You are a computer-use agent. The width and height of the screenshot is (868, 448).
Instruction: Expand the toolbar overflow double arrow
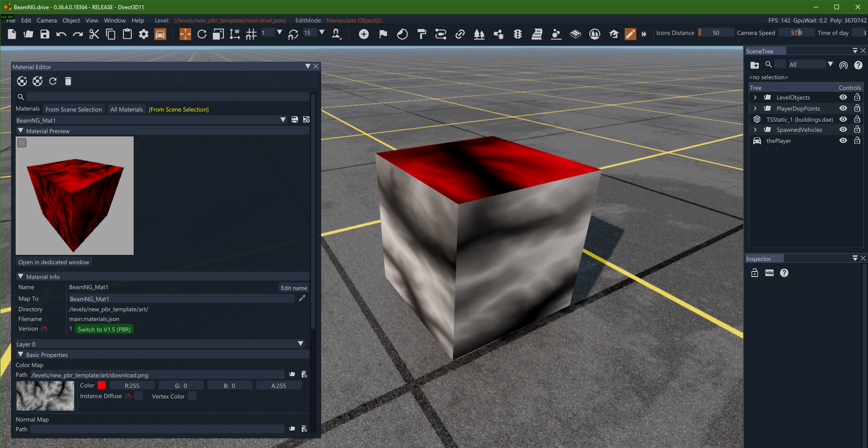pos(644,34)
